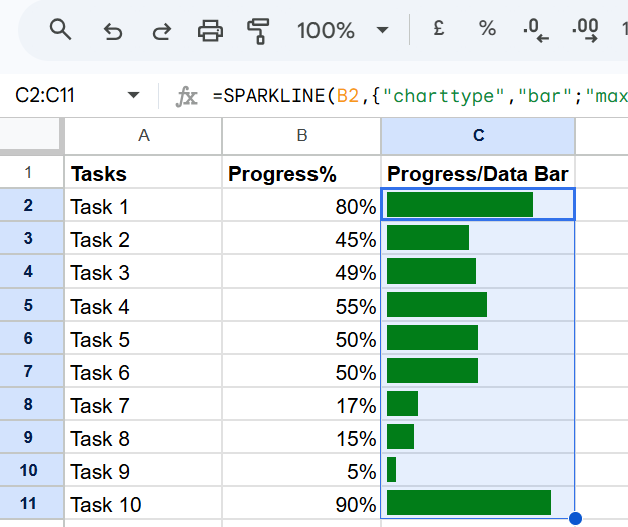This screenshot has width=628, height=527.
Task: Expand the Name box dropdown arrow
Action: [x=133, y=95]
